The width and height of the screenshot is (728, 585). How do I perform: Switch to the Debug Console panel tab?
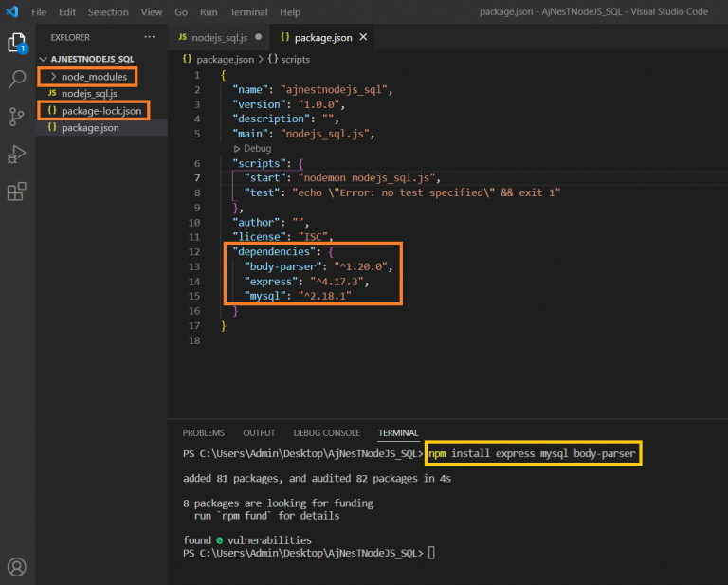point(326,432)
